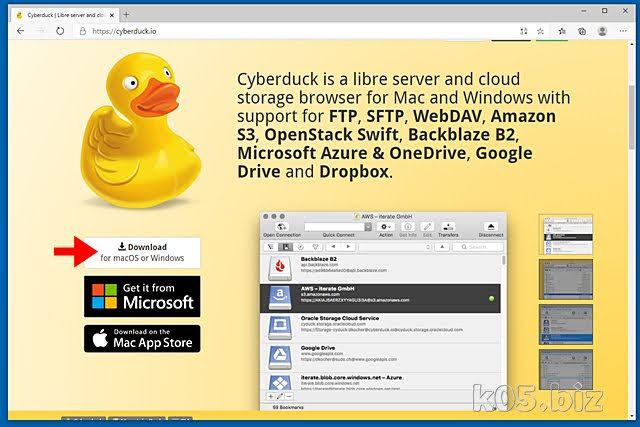Download Cyberduck for macOS or Windows
640x427 pixels.
tap(142, 252)
